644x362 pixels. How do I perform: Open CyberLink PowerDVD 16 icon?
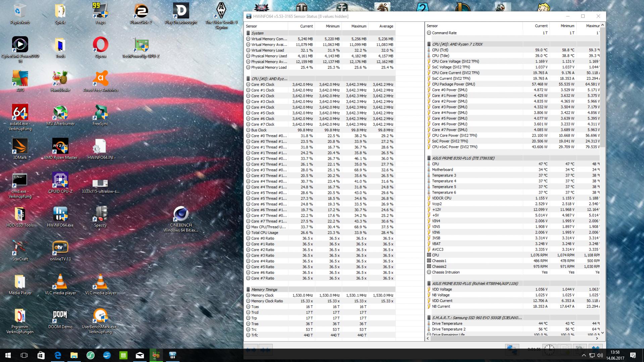[x=20, y=50]
